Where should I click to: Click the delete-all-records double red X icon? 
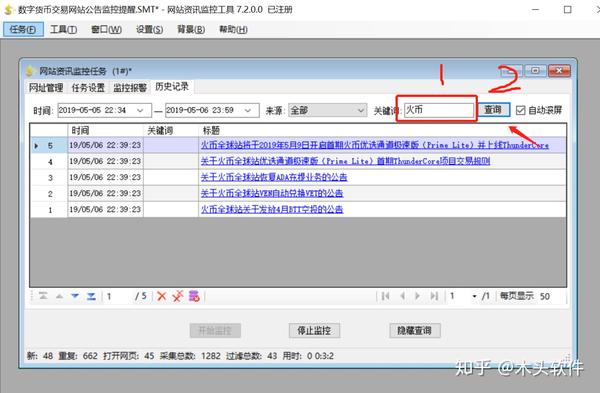pyautogui.click(x=178, y=296)
